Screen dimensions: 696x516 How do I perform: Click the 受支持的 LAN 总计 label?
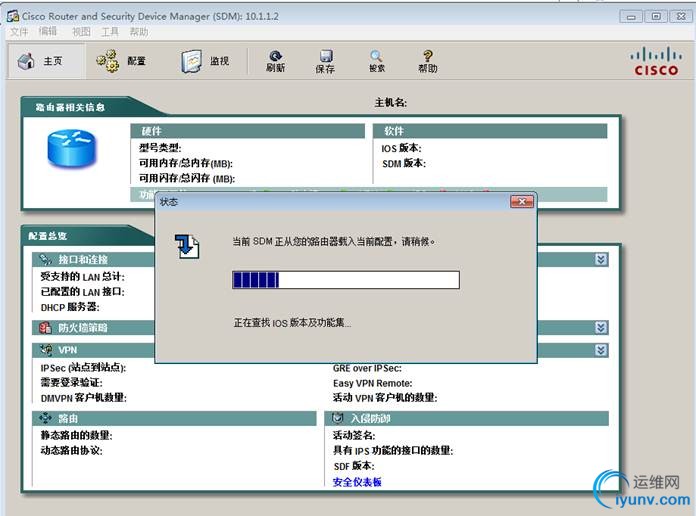83,277
